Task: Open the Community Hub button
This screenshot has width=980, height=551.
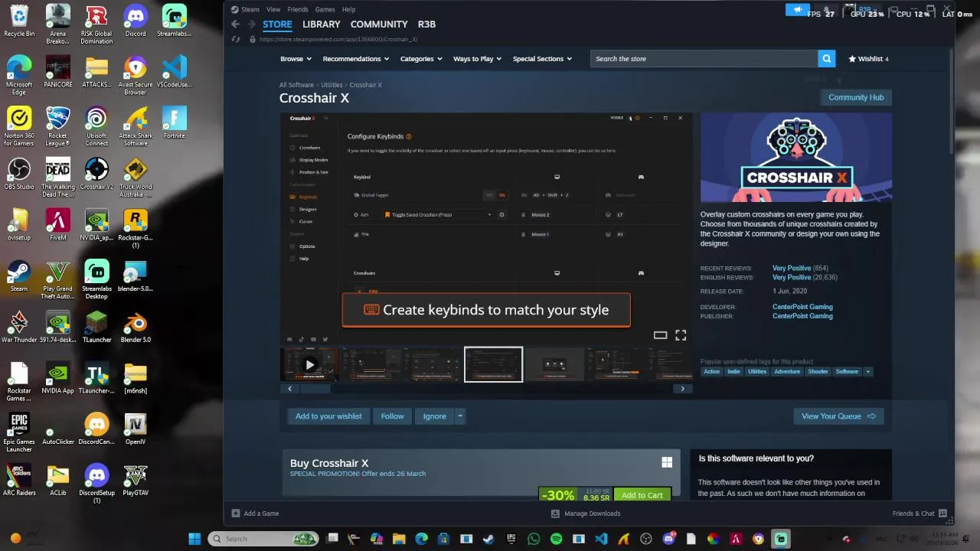Action: click(856, 97)
